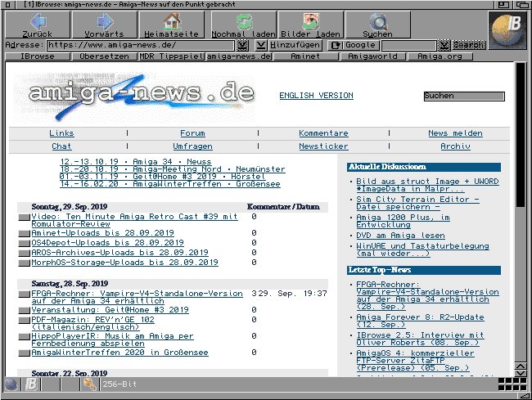Open Amiga 34 Neuss event link
Viewport: 532px width, 400px height.
pos(136,162)
